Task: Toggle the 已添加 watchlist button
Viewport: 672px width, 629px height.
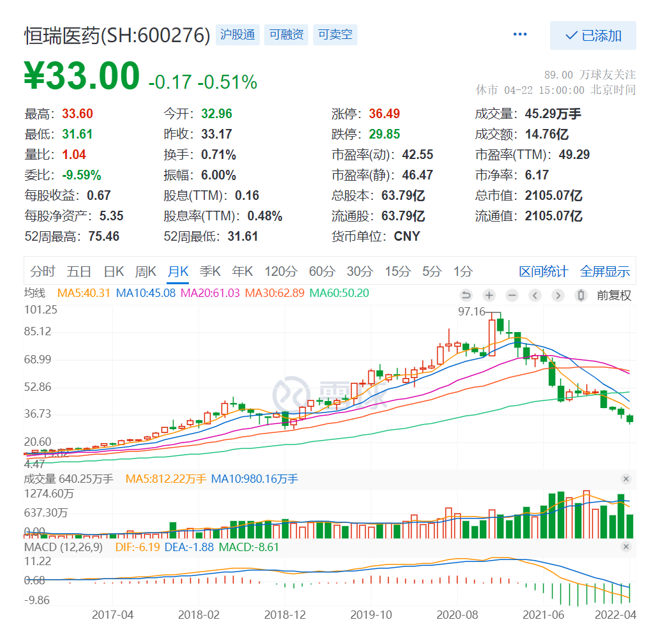Action: (593, 35)
